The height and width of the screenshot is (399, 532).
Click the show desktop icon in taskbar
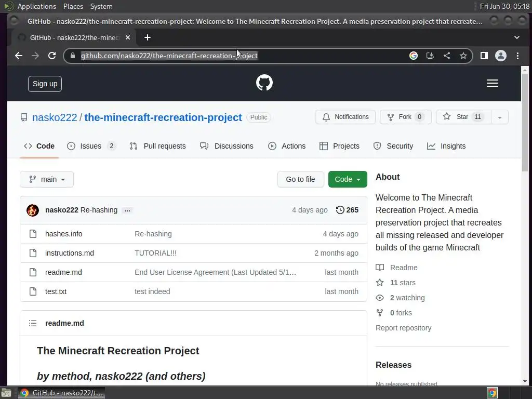pyautogui.click(x=6, y=393)
